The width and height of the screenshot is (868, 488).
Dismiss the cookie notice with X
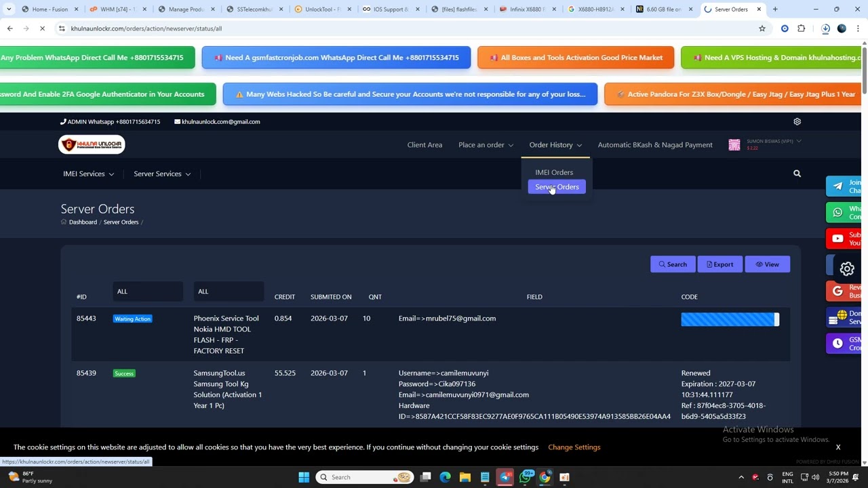pos(838,447)
